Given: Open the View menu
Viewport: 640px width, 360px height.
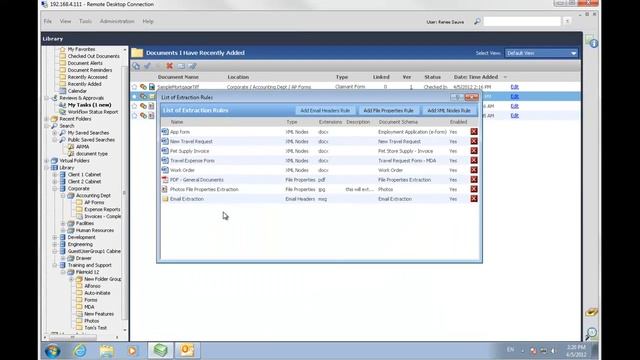Looking at the screenshot, I should click(x=65, y=21).
